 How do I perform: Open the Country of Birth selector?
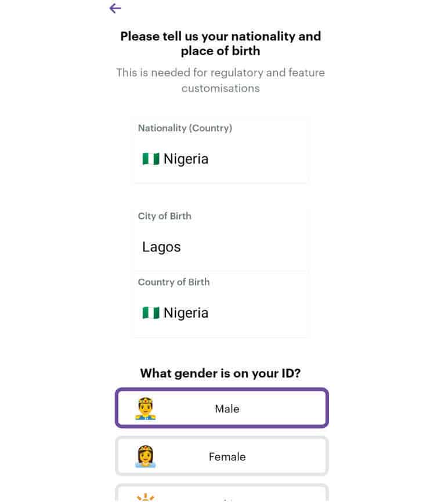click(220, 304)
